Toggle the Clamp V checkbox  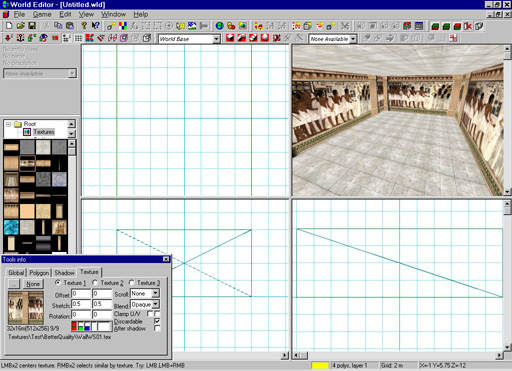point(157,314)
